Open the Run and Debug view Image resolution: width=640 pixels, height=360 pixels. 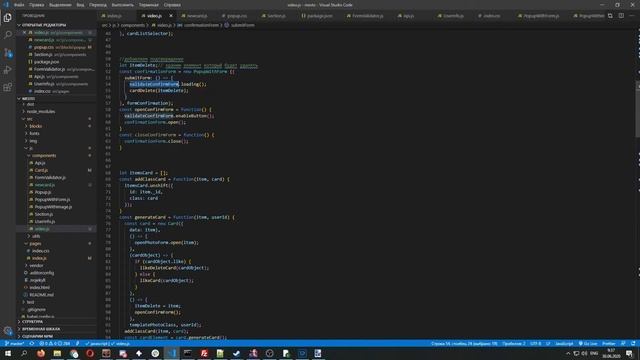point(8,70)
